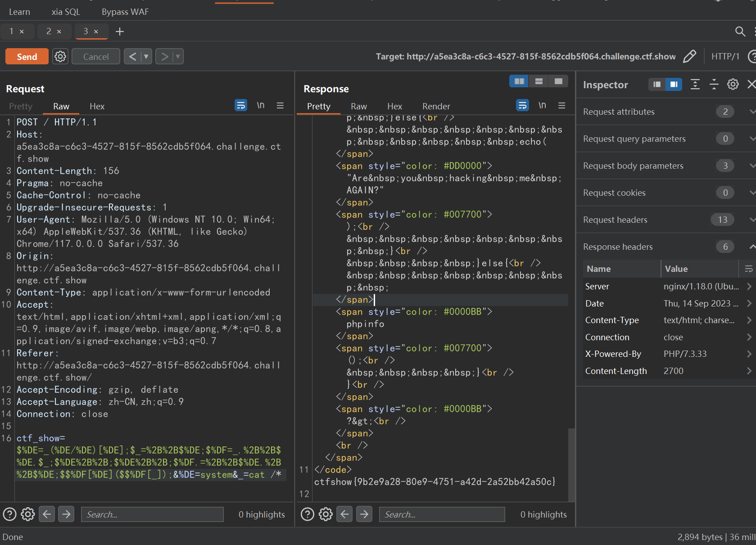Select the Content-Length header row
This screenshot has height=545, width=756.
(669, 371)
